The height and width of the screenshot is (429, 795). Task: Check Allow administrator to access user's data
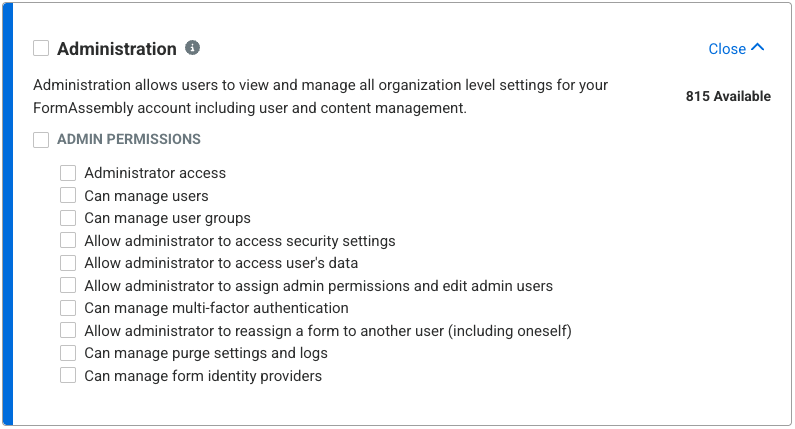coord(68,263)
